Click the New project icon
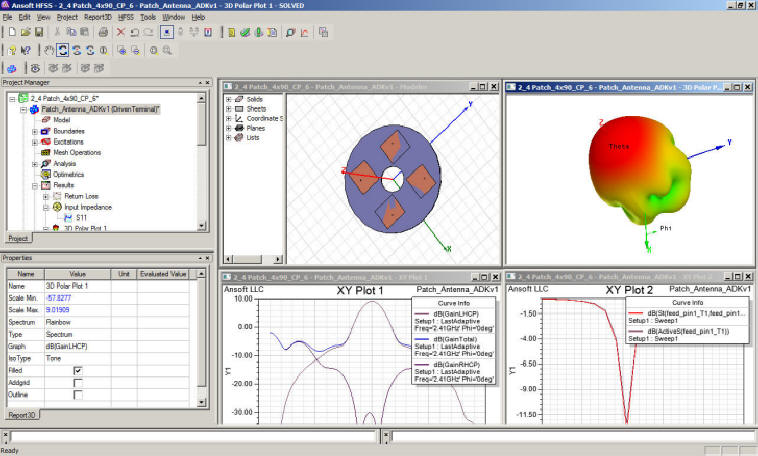 [x=12, y=32]
